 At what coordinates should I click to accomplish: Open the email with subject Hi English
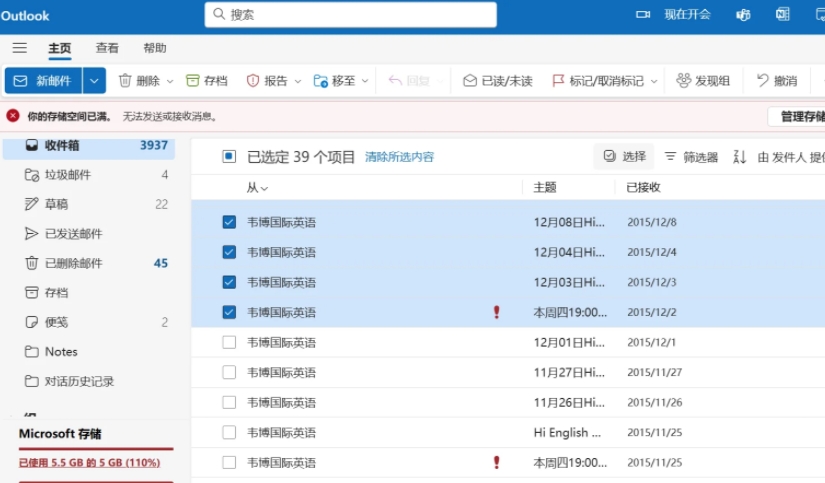(x=508, y=432)
